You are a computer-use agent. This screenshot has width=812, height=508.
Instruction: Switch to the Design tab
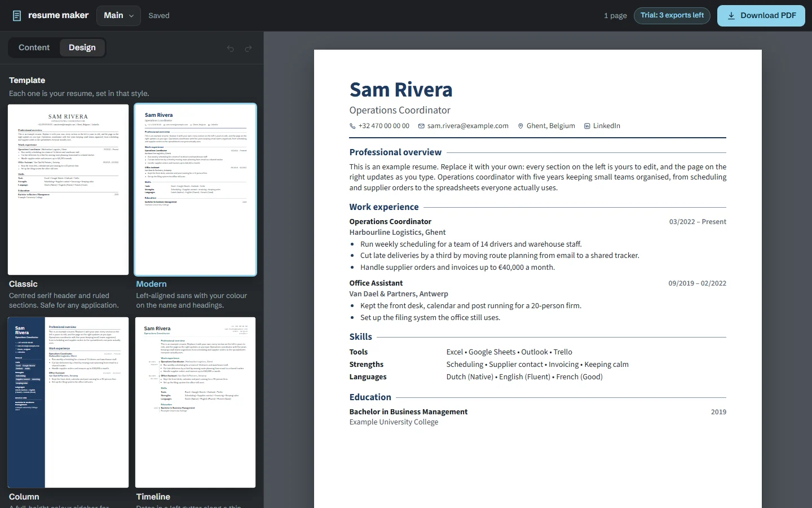[x=82, y=47]
